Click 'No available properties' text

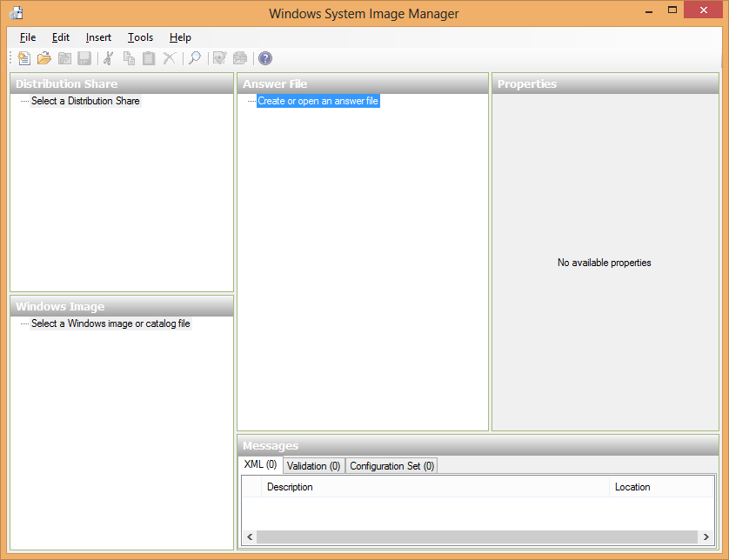click(605, 263)
